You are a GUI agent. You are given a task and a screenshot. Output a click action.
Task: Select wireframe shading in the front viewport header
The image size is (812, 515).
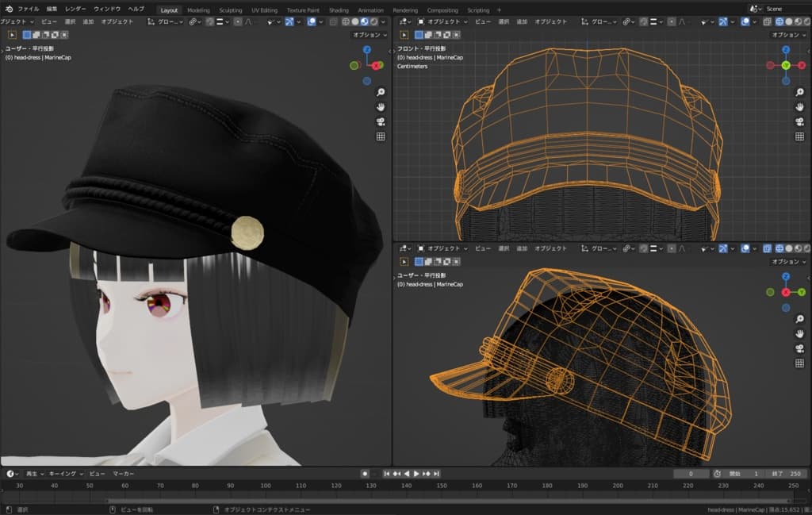point(778,22)
